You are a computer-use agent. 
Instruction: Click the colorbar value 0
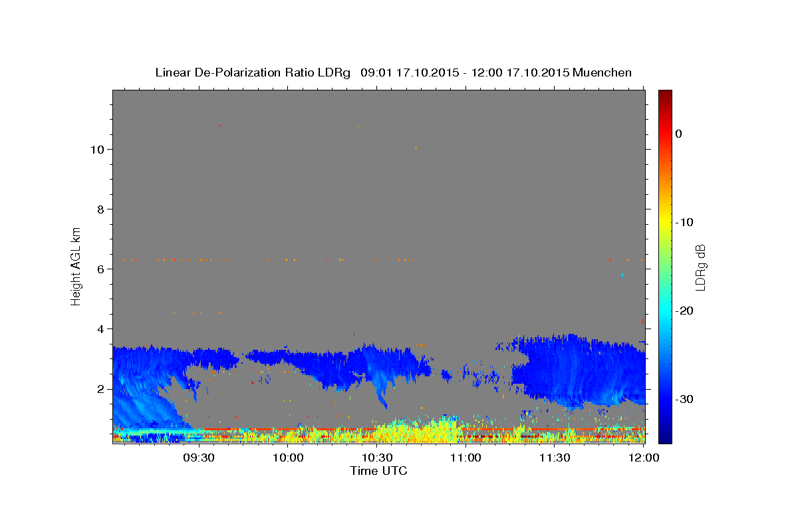click(679, 134)
